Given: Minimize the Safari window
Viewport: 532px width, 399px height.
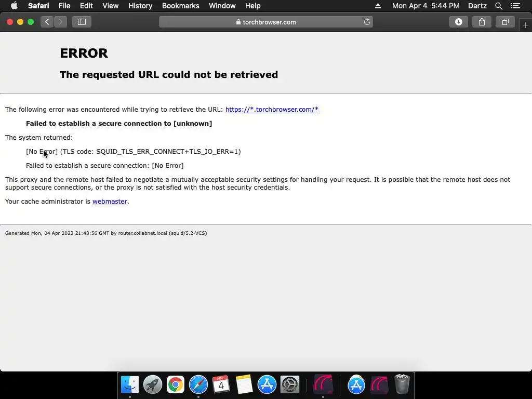Looking at the screenshot, I should [20, 22].
